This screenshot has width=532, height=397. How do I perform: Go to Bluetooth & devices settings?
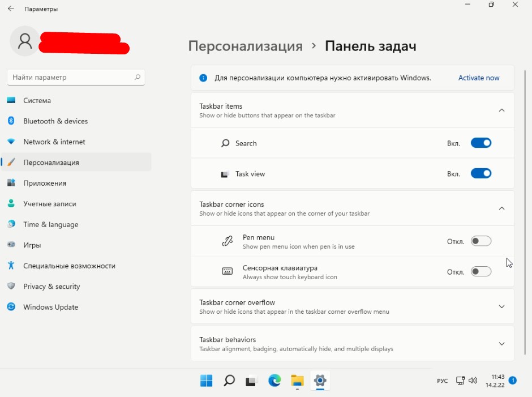tap(76, 121)
